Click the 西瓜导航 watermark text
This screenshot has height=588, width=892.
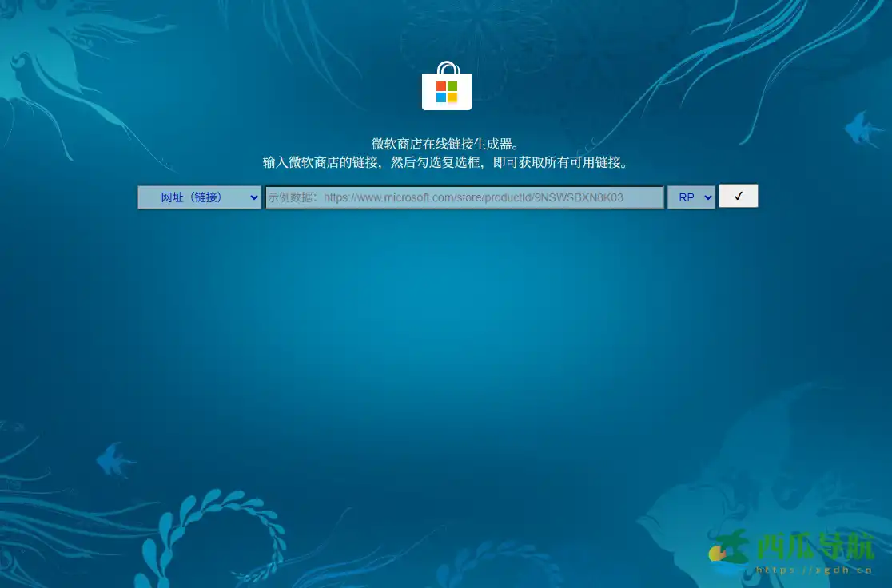(x=814, y=547)
